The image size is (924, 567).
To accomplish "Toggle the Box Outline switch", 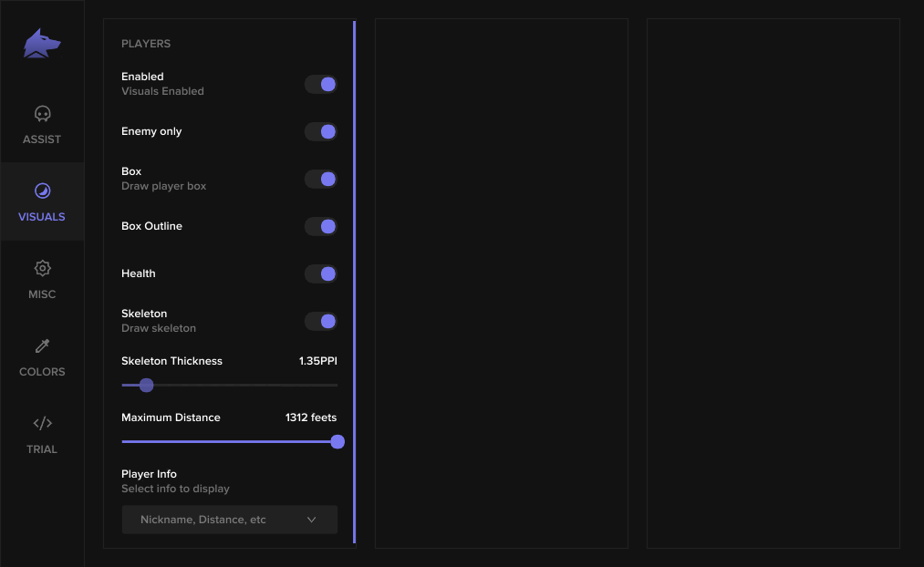I will (x=320, y=226).
